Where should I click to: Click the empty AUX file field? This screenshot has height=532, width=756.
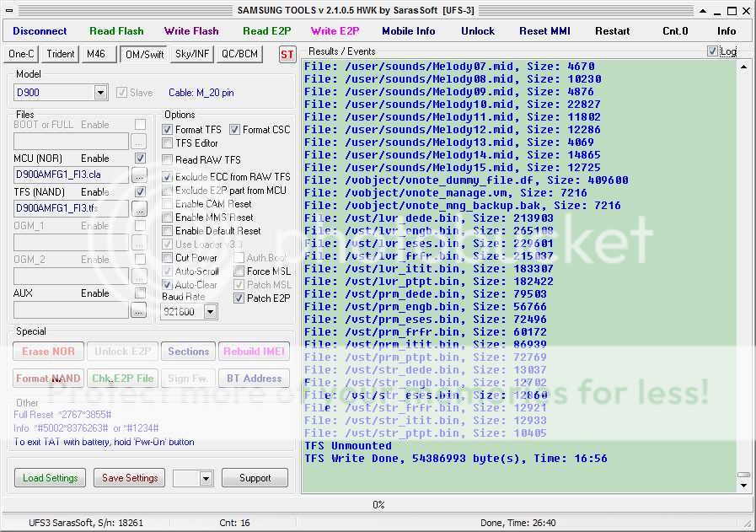tap(71, 310)
